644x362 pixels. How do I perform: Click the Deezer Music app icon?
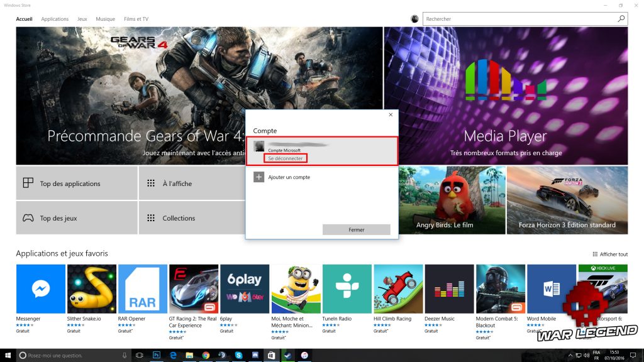(x=449, y=288)
